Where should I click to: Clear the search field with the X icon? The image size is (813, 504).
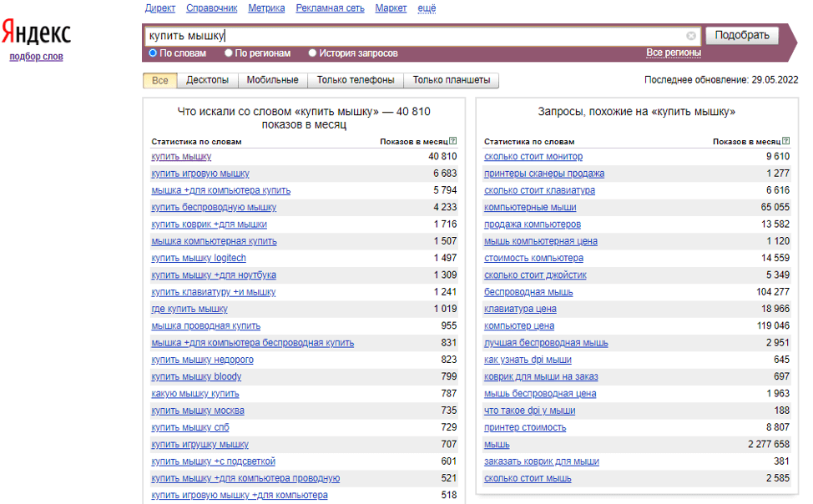coord(691,36)
